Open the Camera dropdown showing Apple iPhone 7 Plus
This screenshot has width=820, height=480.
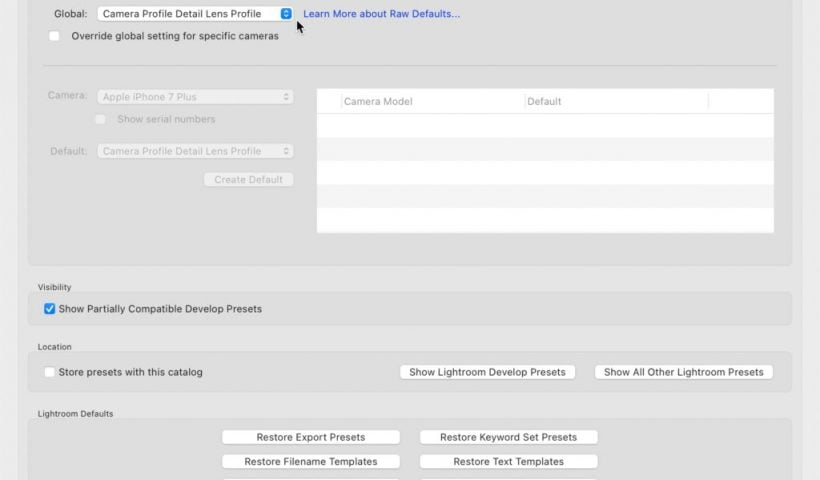[195, 97]
